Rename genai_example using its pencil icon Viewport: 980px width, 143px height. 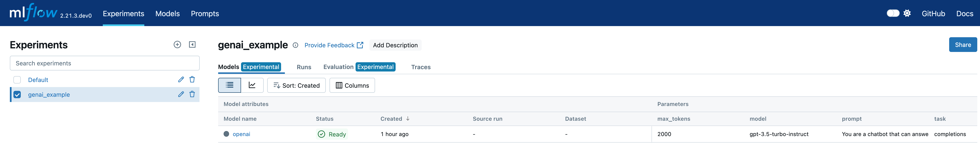coord(181,95)
